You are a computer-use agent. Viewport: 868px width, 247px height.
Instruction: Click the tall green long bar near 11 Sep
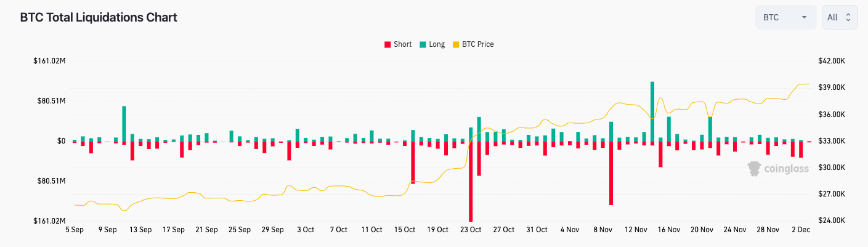click(x=124, y=123)
